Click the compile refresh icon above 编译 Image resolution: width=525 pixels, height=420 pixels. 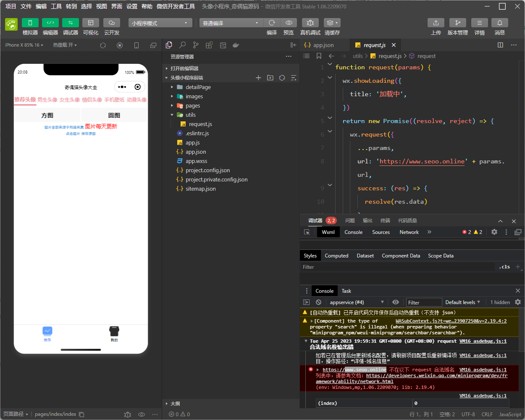click(272, 23)
